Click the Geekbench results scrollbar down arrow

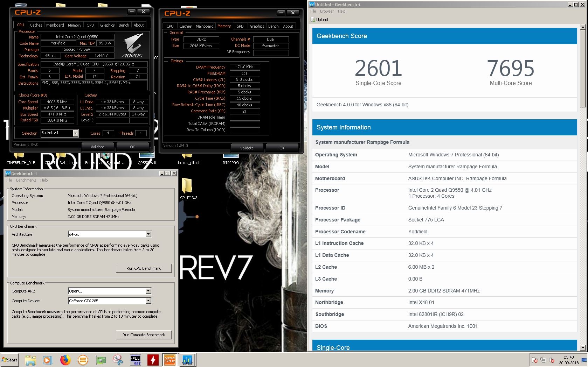(583, 348)
